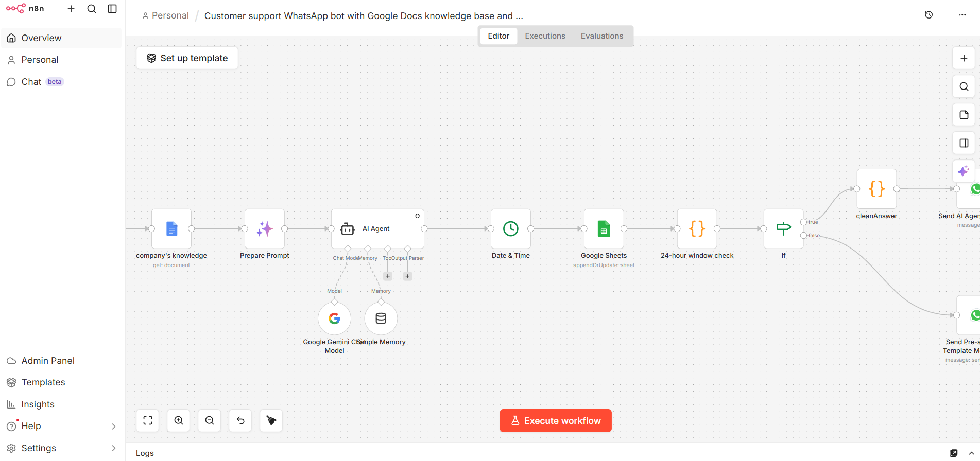The width and height of the screenshot is (980, 461).
Task: Select the If node
Action: pyautogui.click(x=784, y=228)
